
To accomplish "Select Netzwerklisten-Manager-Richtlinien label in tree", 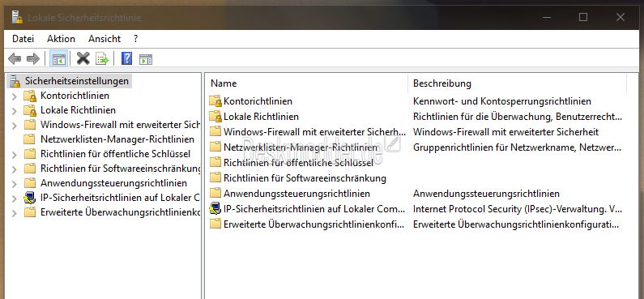I will click(117, 139).
